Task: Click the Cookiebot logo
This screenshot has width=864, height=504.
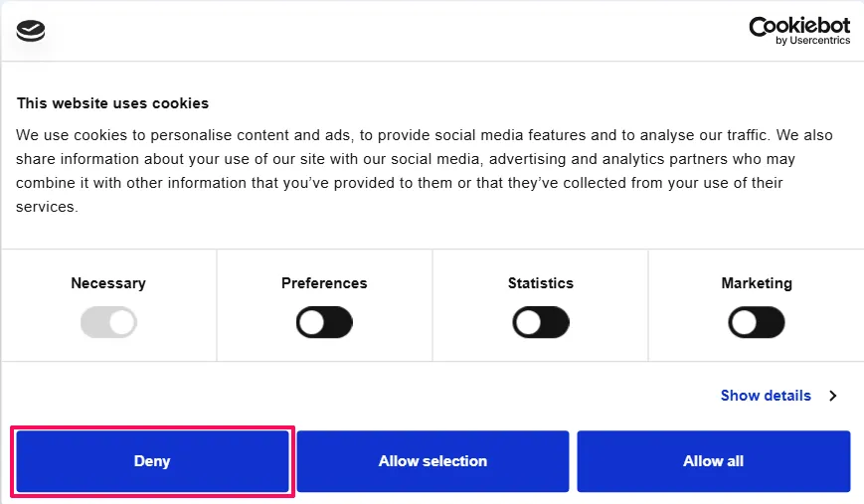Action: pos(798,25)
